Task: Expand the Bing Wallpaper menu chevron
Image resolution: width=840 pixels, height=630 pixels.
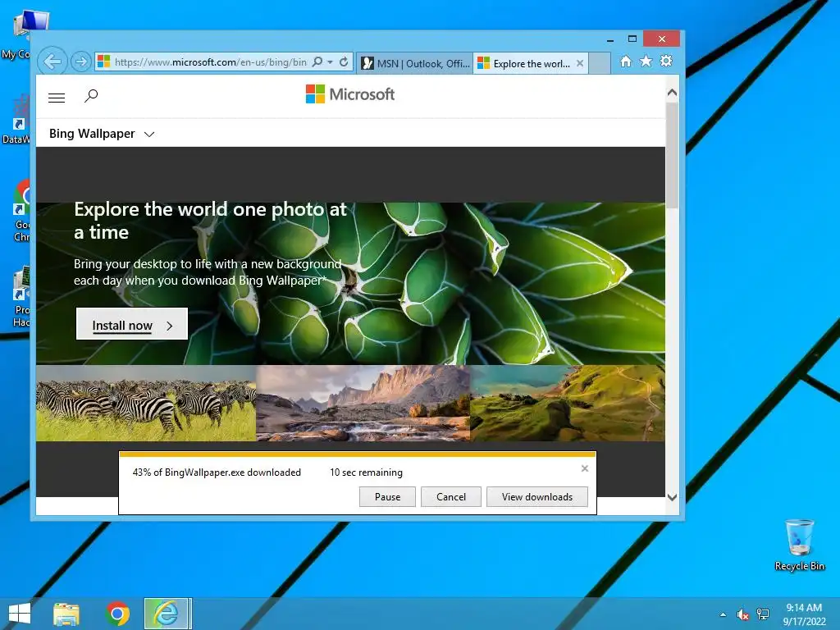Action: [x=149, y=135]
